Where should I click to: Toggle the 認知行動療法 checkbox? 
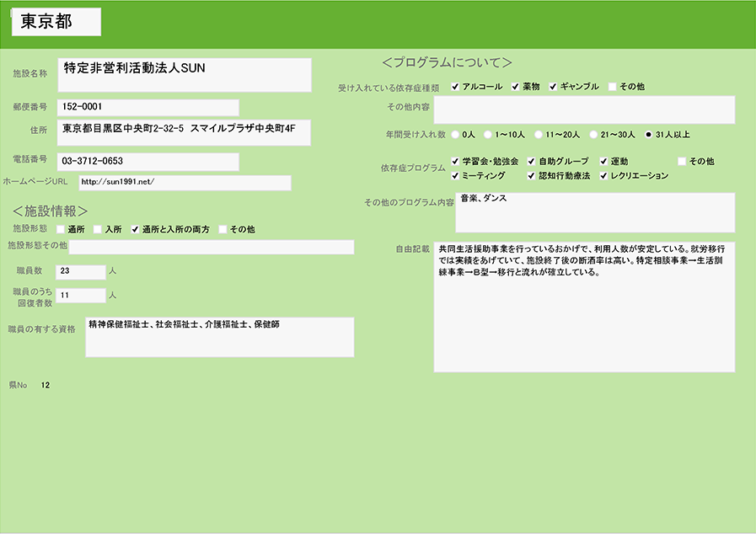point(532,176)
